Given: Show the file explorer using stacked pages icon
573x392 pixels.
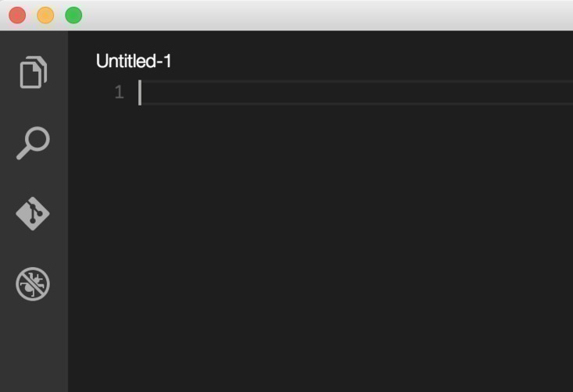Looking at the screenshot, I should pyautogui.click(x=34, y=73).
